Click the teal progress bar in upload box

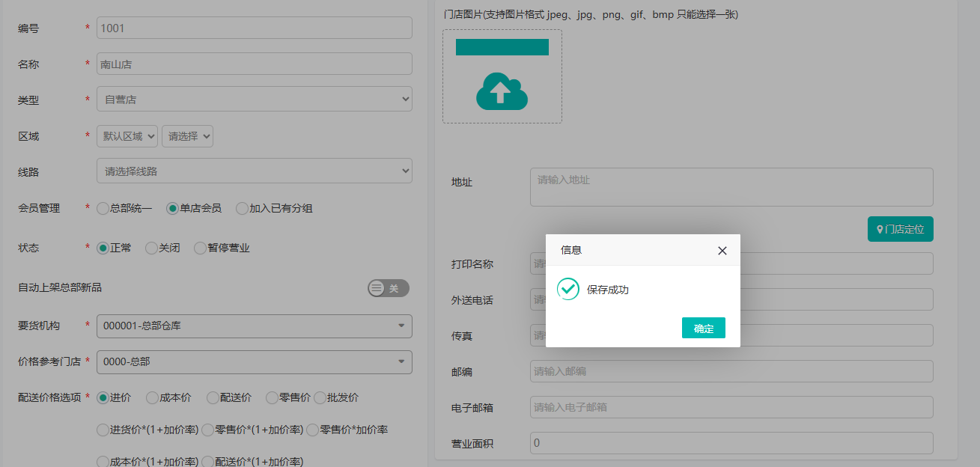pyautogui.click(x=502, y=47)
